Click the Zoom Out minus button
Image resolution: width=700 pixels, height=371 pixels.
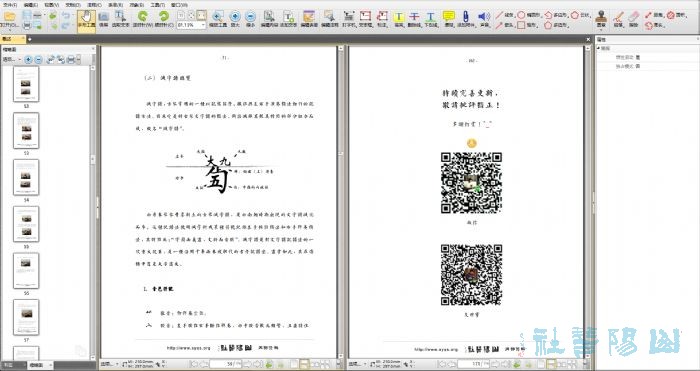click(250, 20)
